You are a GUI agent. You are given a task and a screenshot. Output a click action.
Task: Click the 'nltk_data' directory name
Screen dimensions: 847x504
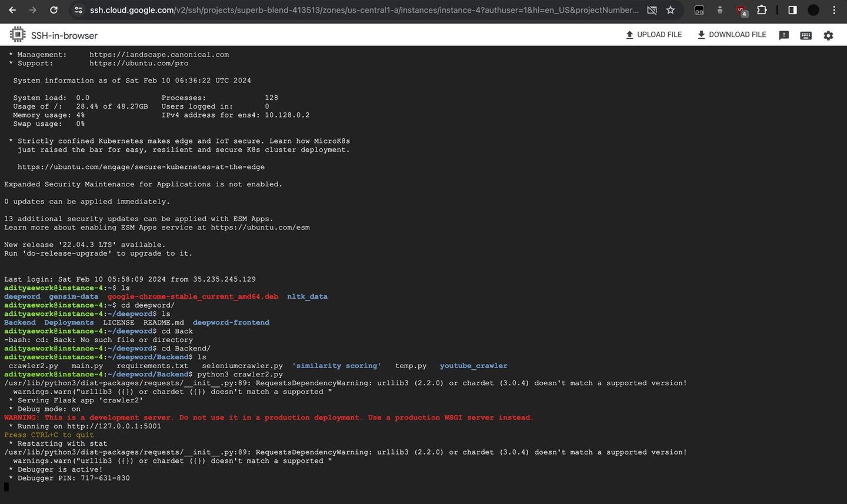point(307,296)
